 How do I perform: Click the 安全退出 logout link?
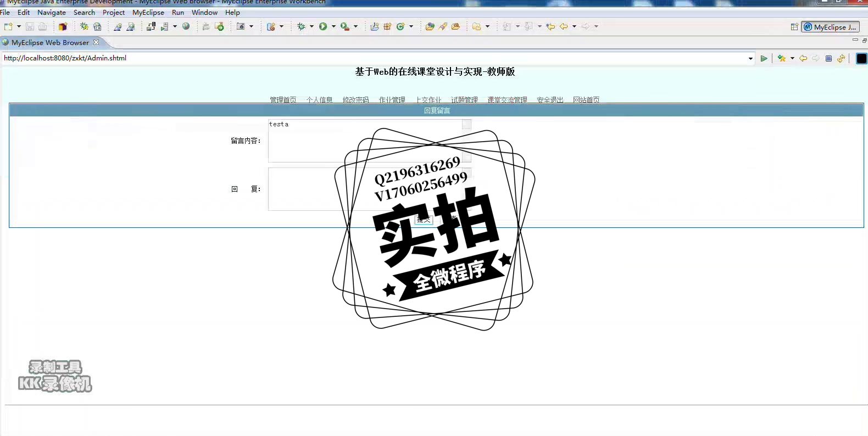pos(550,100)
